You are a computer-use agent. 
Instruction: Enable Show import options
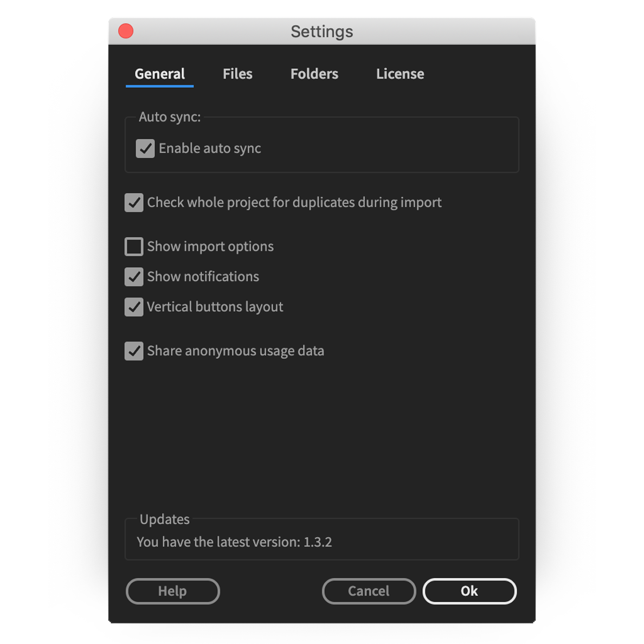click(x=133, y=246)
